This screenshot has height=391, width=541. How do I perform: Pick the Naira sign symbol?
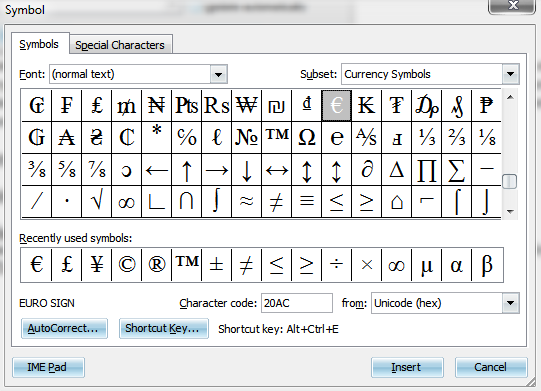(156, 105)
